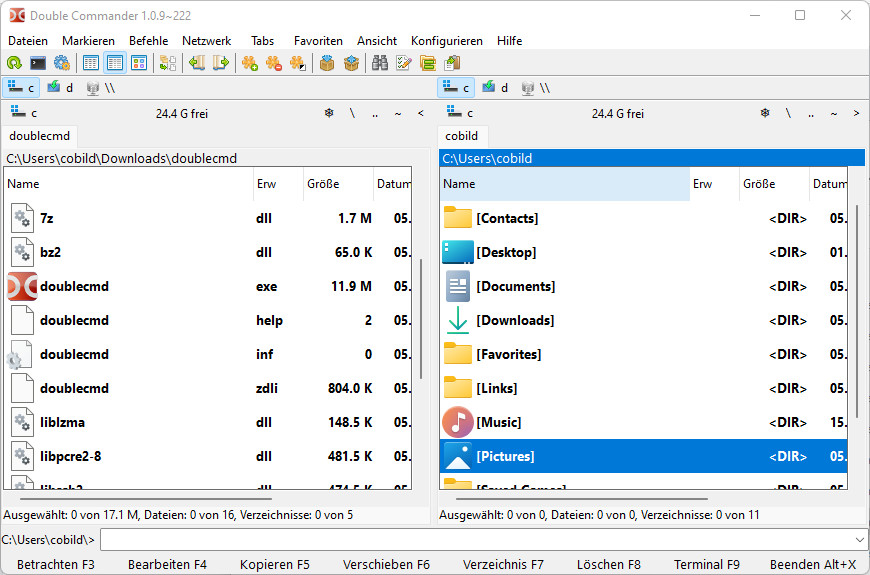Image resolution: width=870 pixels, height=575 pixels.
Task: Select drive d button above left panel
Action: click(61, 88)
